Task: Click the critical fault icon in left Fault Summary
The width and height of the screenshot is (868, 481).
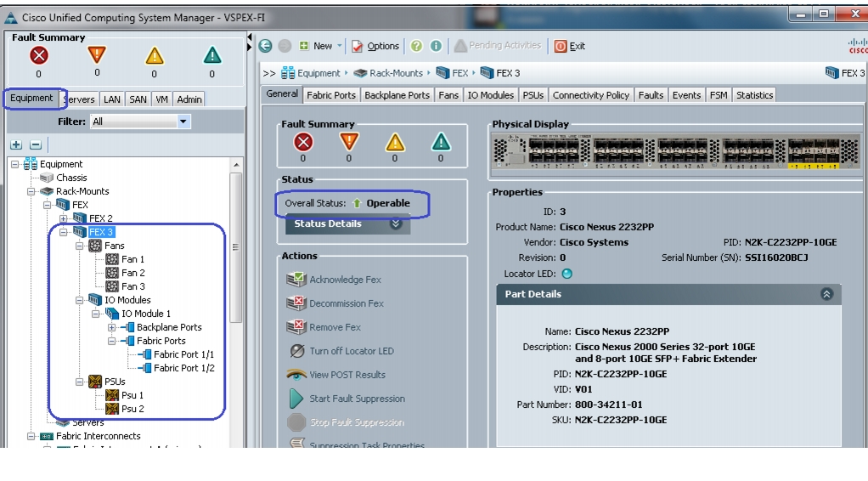Action: (x=39, y=55)
